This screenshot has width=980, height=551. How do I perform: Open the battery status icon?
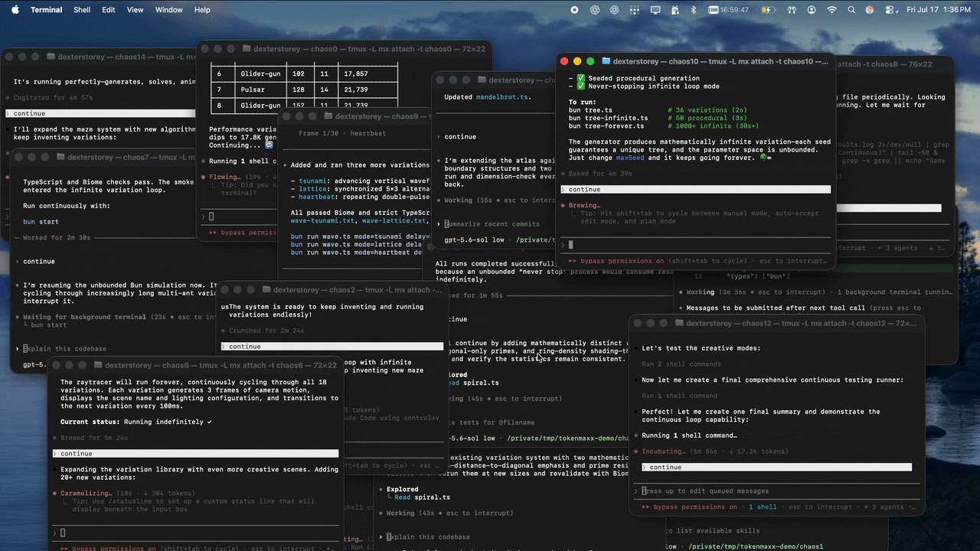click(x=769, y=10)
